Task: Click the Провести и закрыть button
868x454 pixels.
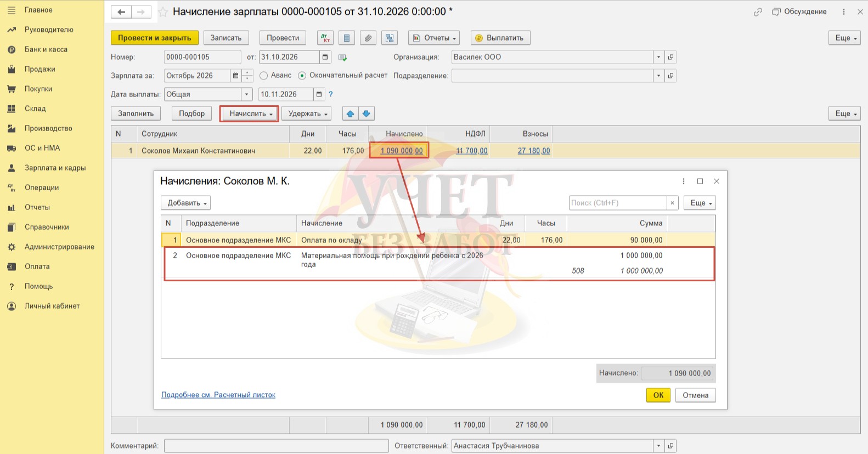Action: 155,38
